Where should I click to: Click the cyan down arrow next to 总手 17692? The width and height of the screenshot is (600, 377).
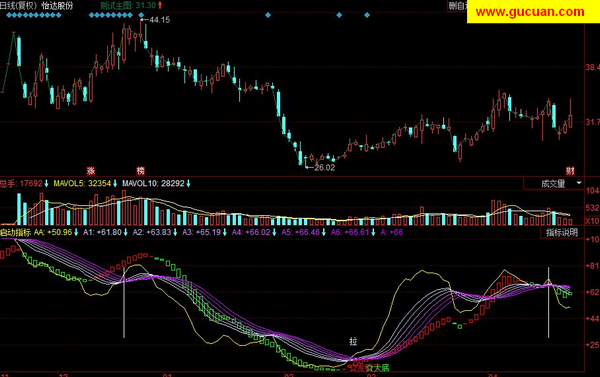click(46, 183)
